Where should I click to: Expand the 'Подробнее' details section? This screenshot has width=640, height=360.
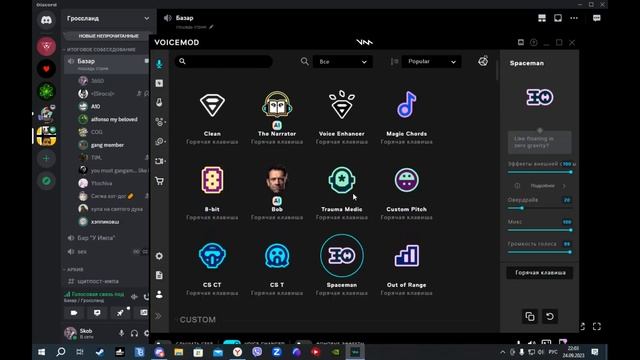pyautogui.click(x=542, y=186)
